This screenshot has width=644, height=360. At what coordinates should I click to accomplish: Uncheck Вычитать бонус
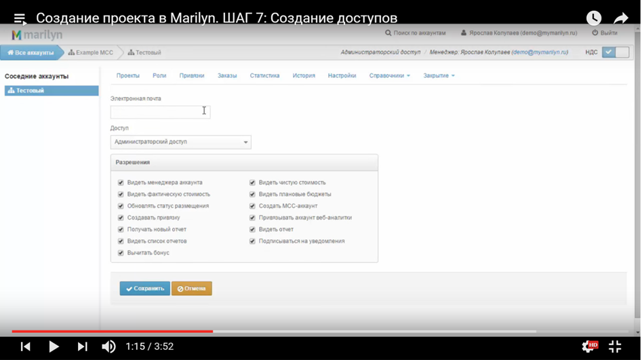121,253
